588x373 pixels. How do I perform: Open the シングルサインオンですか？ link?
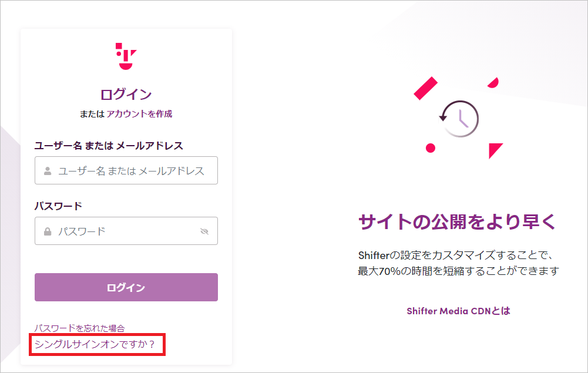pos(95,344)
